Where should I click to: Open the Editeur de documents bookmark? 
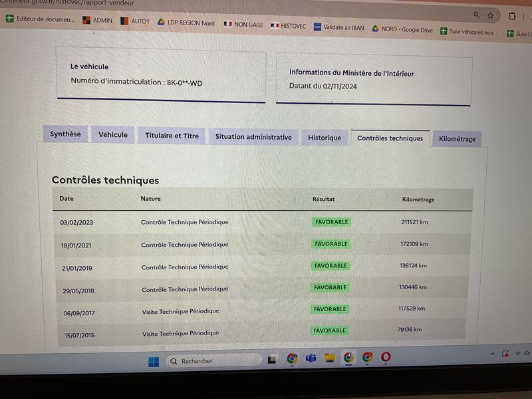tap(40, 19)
